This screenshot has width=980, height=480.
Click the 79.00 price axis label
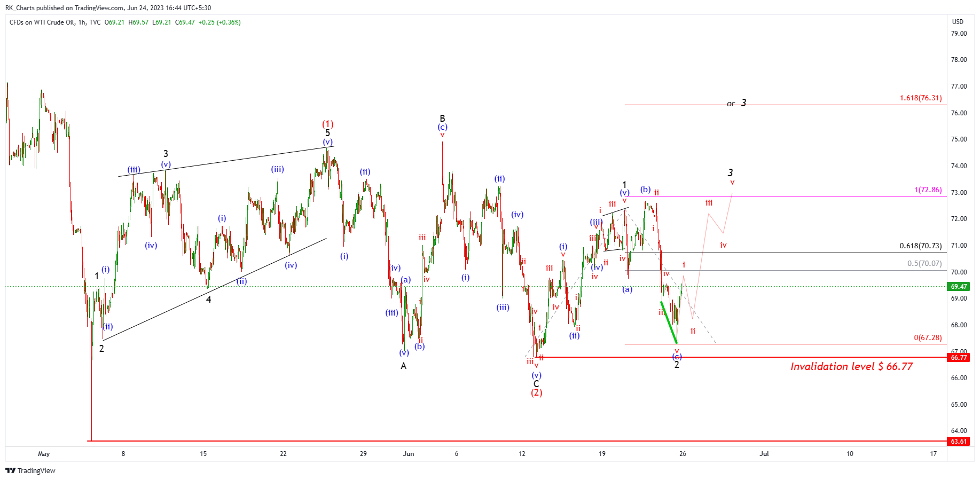pyautogui.click(x=959, y=34)
